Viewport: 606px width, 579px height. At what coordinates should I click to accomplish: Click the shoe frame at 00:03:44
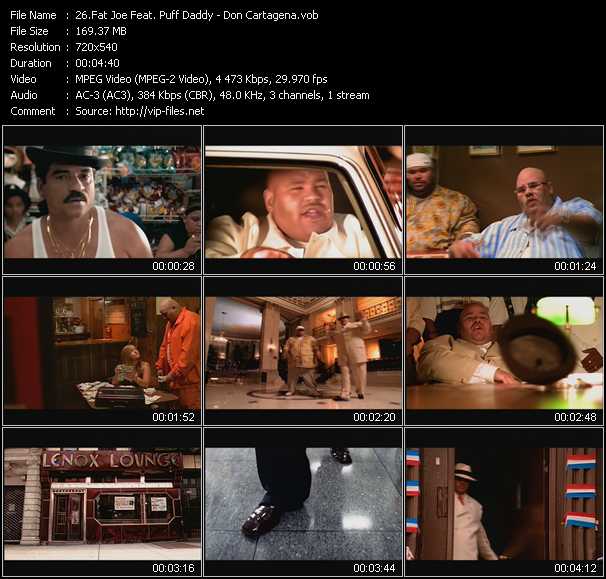click(x=303, y=502)
